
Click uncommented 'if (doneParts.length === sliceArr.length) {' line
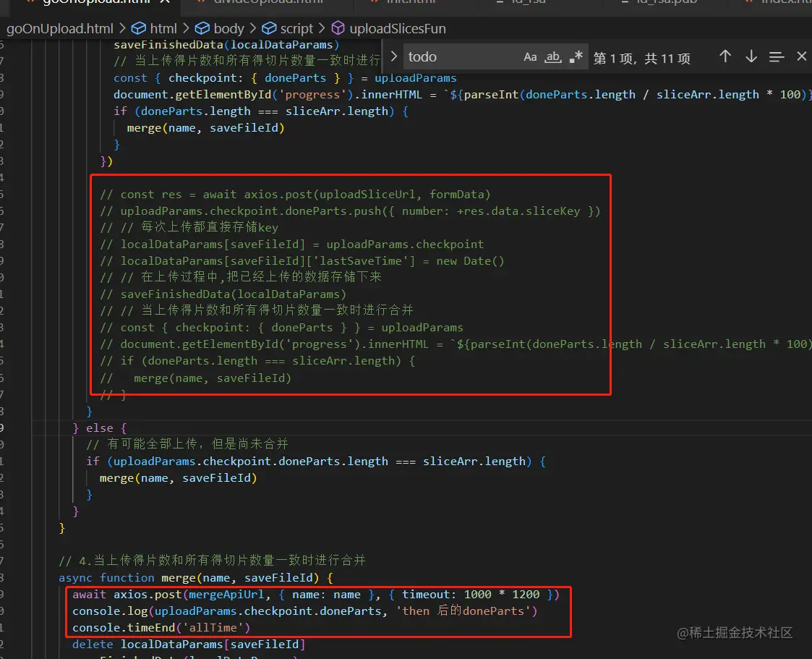(x=261, y=111)
